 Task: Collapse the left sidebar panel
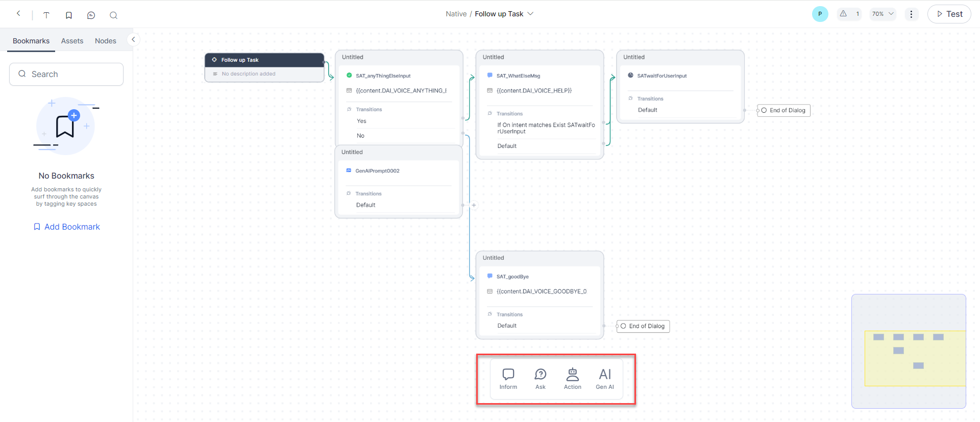point(133,39)
